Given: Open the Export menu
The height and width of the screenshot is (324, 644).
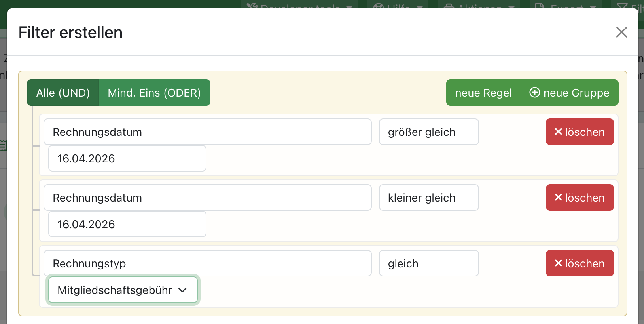Looking at the screenshot, I should (x=565, y=6).
